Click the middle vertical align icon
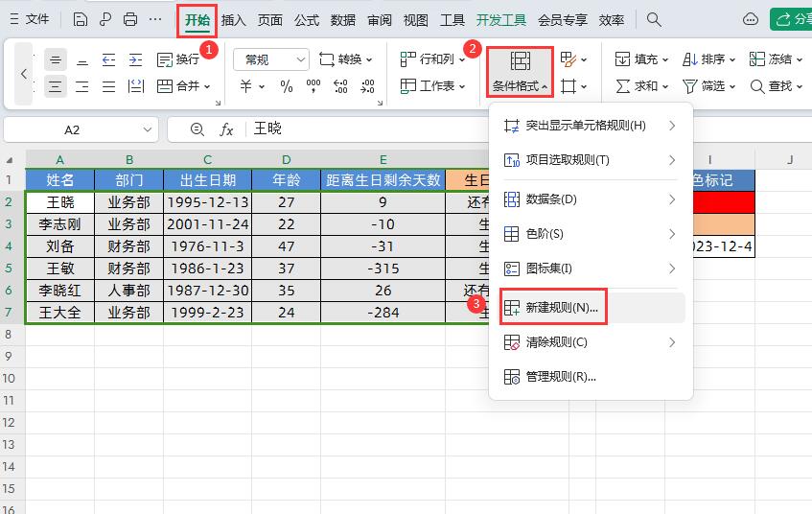812x514 pixels. (55, 60)
